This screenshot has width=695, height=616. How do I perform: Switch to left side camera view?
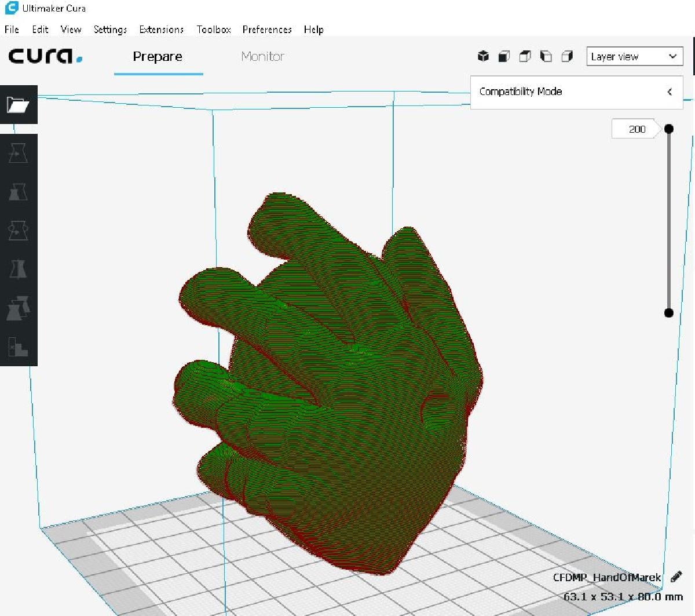[546, 56]
